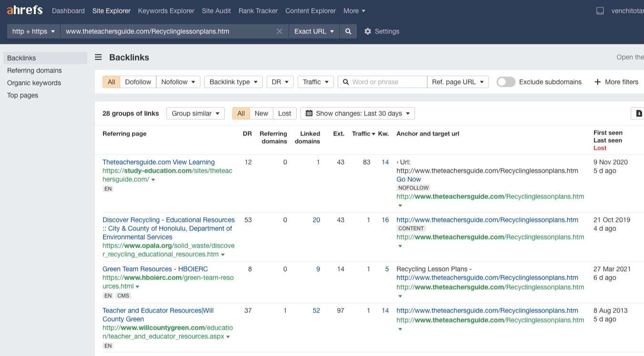Click the monitor icon in the top bar
This screenshot has height=356, width=644.
pyautogui.click(x=600, y=10)
